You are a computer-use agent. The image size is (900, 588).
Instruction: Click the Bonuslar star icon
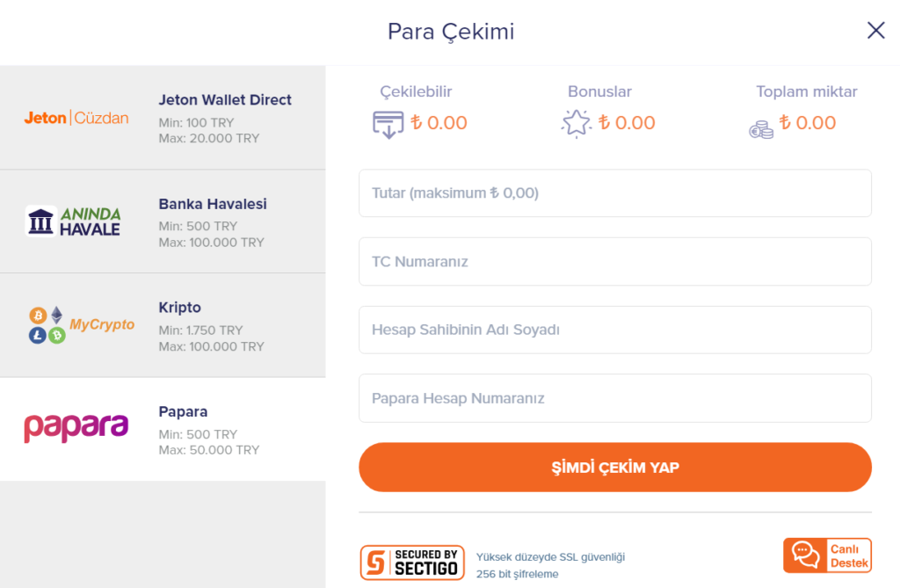click(x=576, y=123)
